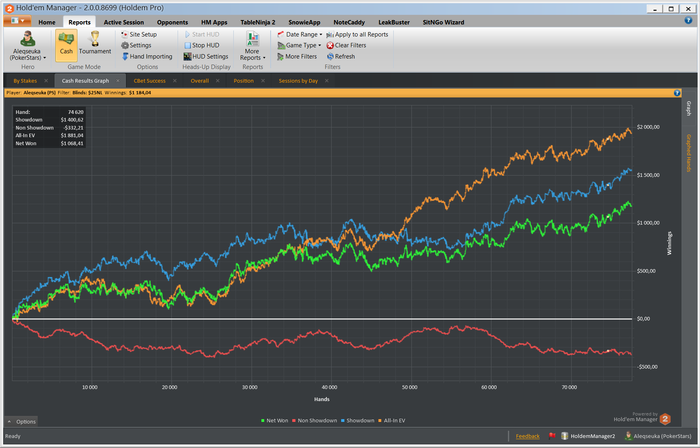This screenshot has height=448, width=700.
Task: Open the TableNinja 2 tab
Action: point(258,22)
